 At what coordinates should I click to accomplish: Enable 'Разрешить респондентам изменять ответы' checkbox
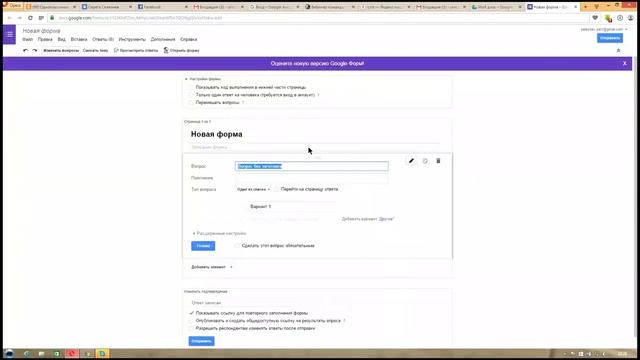(191, 328)
